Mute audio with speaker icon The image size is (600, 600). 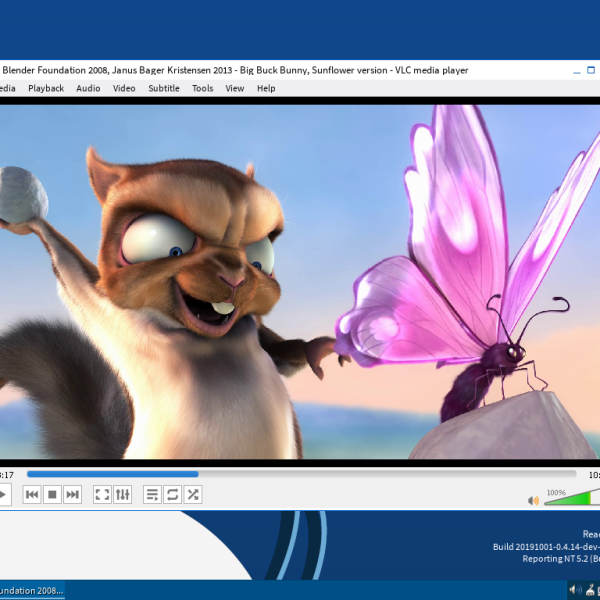(533, 500)
